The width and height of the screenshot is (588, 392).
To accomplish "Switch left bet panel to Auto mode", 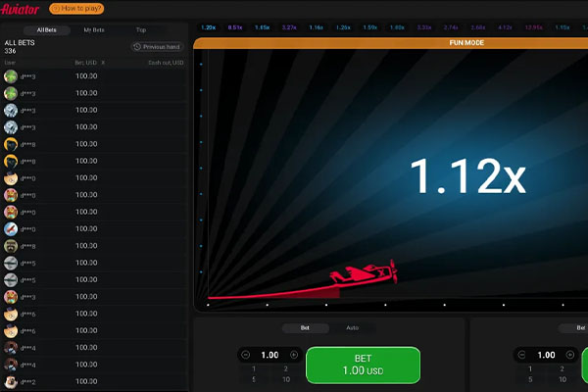I will click(x=353, y=328).
